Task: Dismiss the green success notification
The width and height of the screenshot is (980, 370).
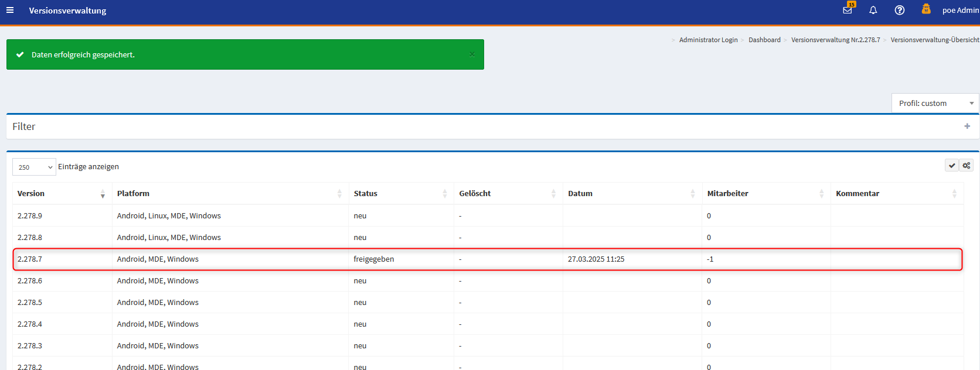Action: tap(472, 54)
